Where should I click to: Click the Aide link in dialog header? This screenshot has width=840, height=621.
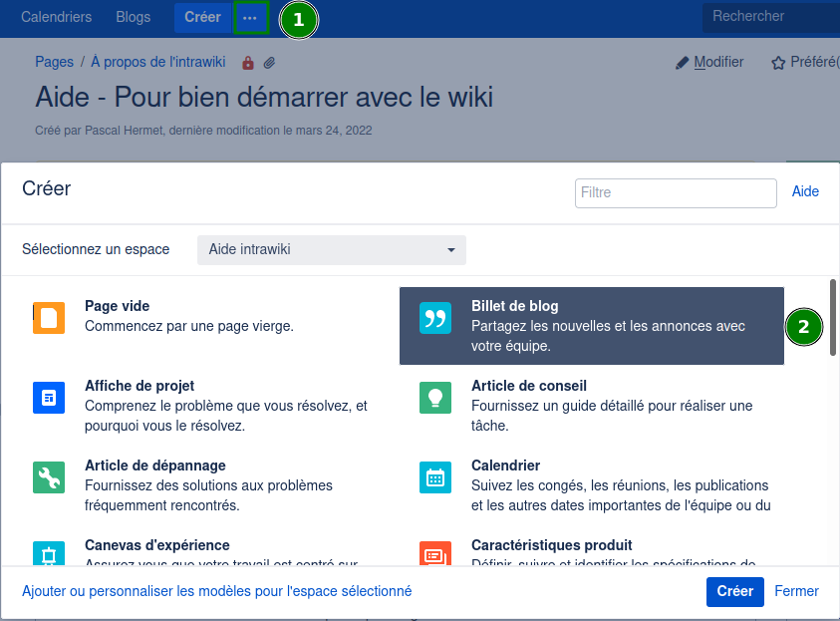pos(805,191)
